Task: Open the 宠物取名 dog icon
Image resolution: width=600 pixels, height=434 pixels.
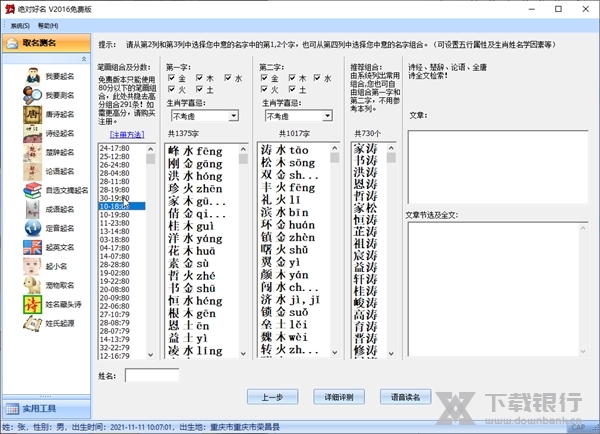Action: click(x=33, y=286)
